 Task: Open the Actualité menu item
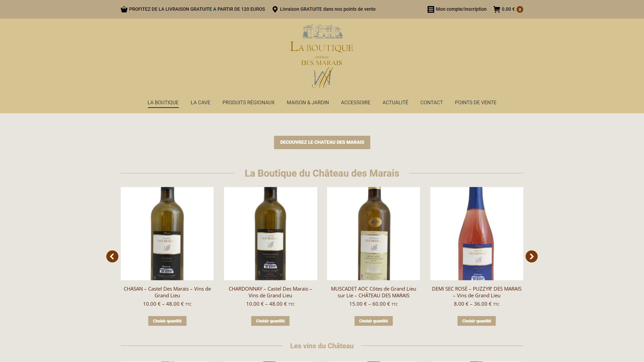click(x=395, y=103)
